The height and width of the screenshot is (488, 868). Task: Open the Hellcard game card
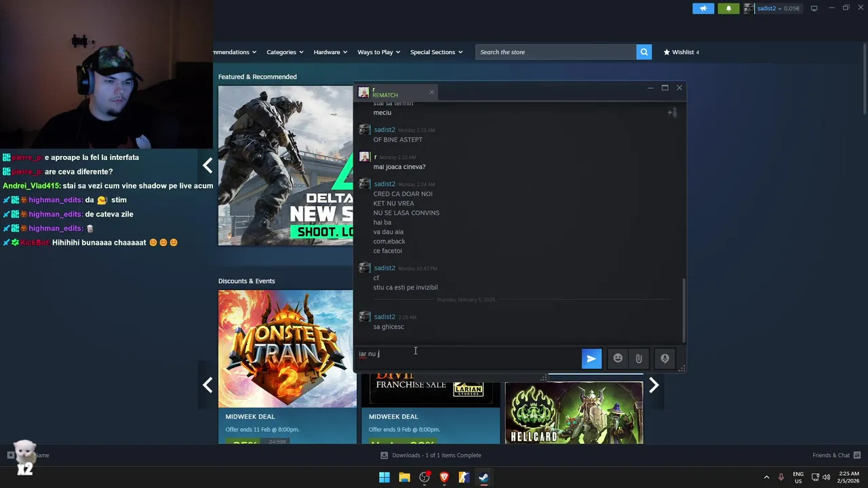click(x=574, y=413)
